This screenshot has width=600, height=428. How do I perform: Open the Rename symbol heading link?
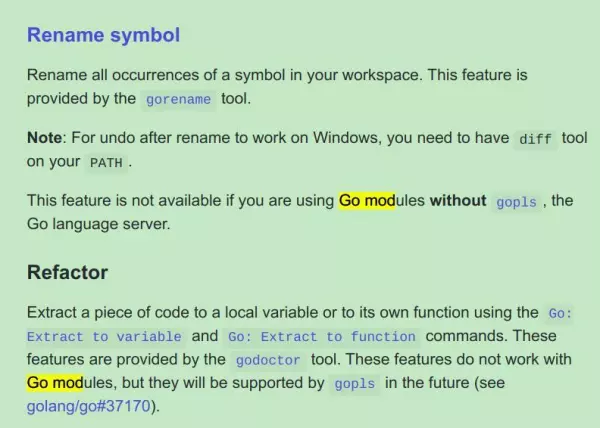point(103,35)
